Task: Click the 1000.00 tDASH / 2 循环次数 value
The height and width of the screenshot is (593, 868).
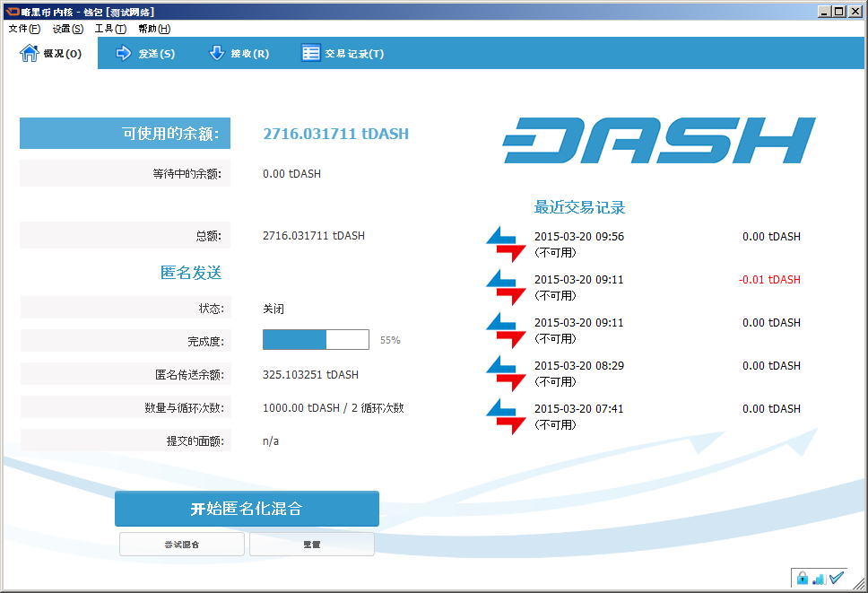Action: pyautogui.click(x=334, y=408)
